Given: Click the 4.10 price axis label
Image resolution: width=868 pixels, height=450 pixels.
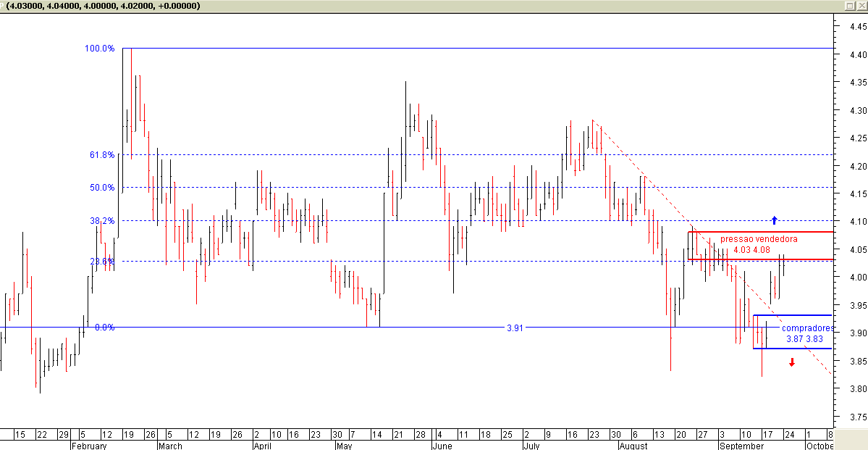Looking at the screenshot, I should (860, 222).
